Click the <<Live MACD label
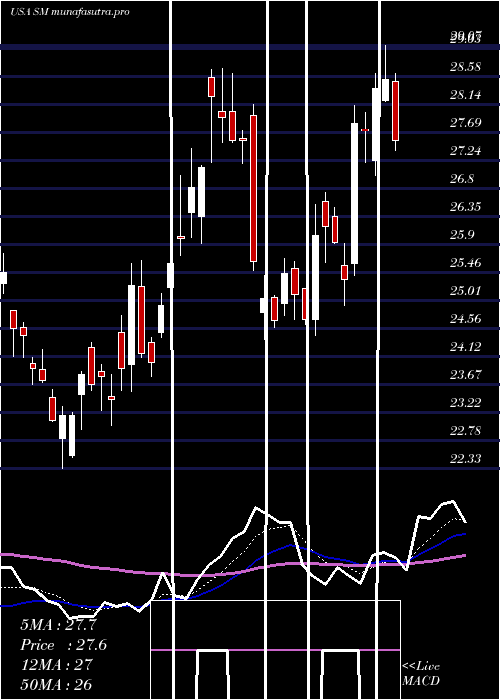This screenshot has height=700, width=500. click(421, 674)
